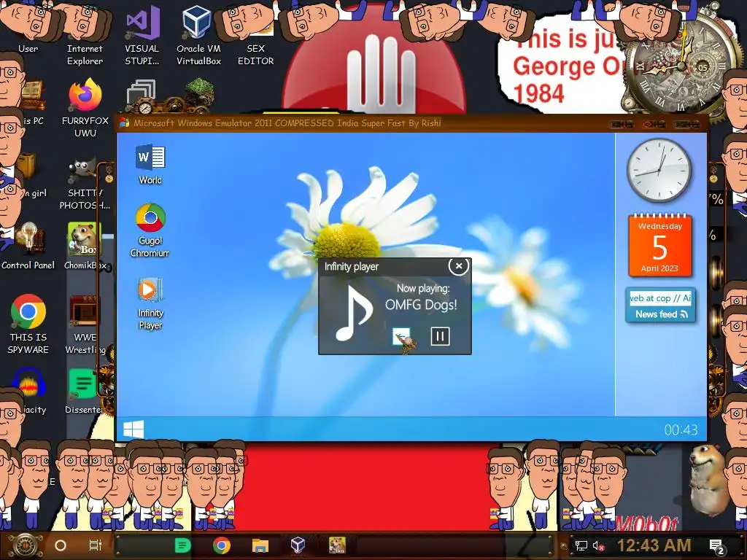Open the ChomikBox desktop icon
The image size is (747, 560).
85,246
